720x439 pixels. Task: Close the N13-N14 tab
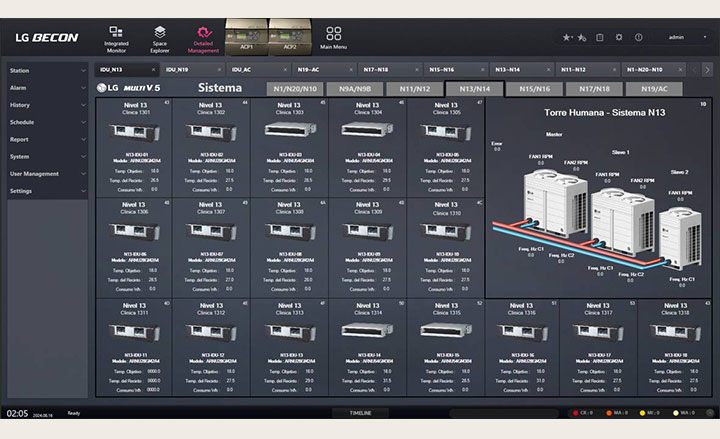coord(548,70)
